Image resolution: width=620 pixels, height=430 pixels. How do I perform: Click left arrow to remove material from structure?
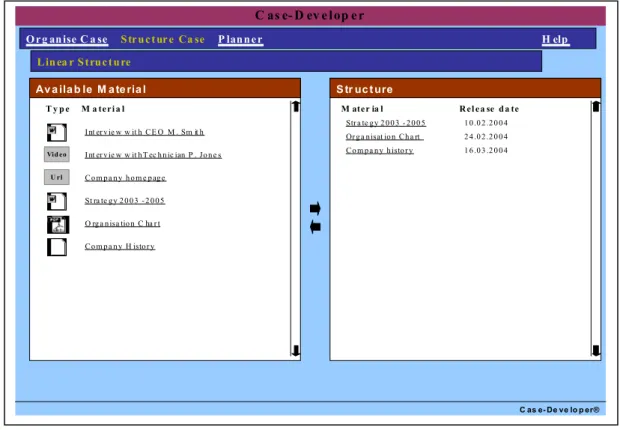pyautogui.click(x=315, y=227)
